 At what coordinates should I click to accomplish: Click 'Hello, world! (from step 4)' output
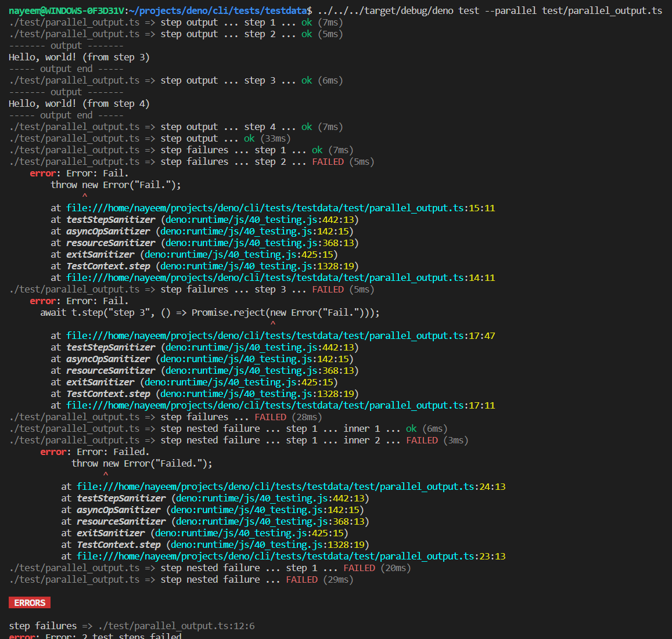pos(79,104)
